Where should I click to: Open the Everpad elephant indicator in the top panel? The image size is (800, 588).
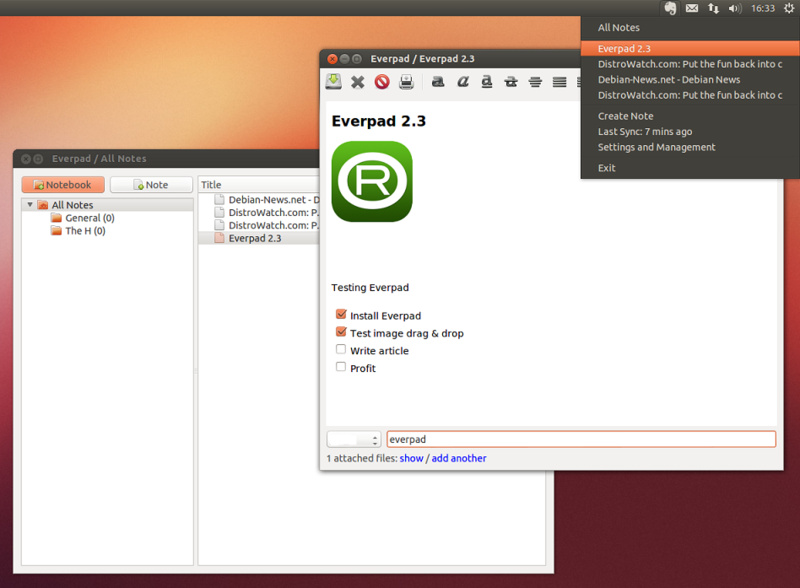coord(670,8)
